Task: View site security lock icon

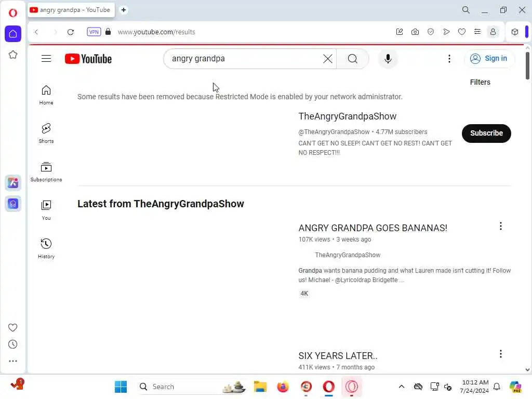Action: [x=108, y=32]
